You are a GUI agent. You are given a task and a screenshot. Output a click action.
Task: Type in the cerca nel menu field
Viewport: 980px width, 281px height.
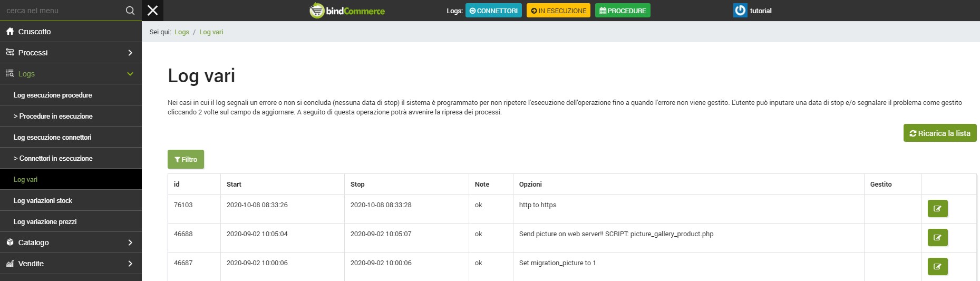click(61, 11)
